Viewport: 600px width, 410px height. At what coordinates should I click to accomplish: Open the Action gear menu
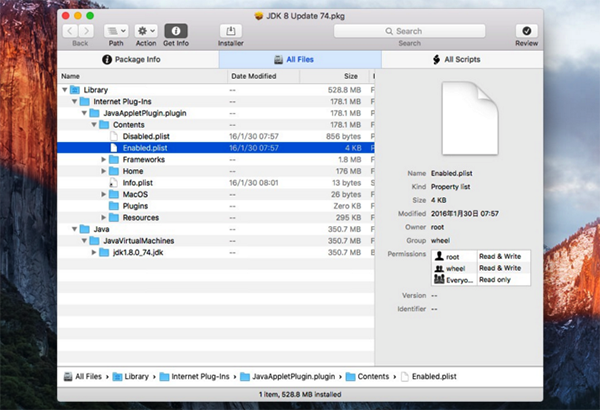(x=146, y=32)
